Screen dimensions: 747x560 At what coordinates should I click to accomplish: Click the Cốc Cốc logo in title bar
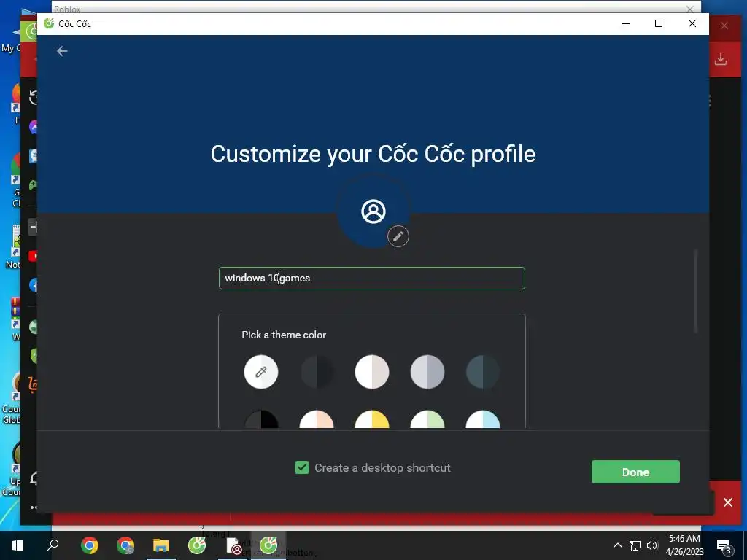coord(49,23)
